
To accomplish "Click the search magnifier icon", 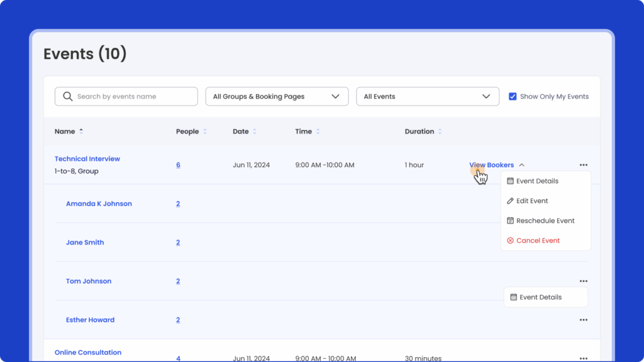I will click(x=67, y=97).
